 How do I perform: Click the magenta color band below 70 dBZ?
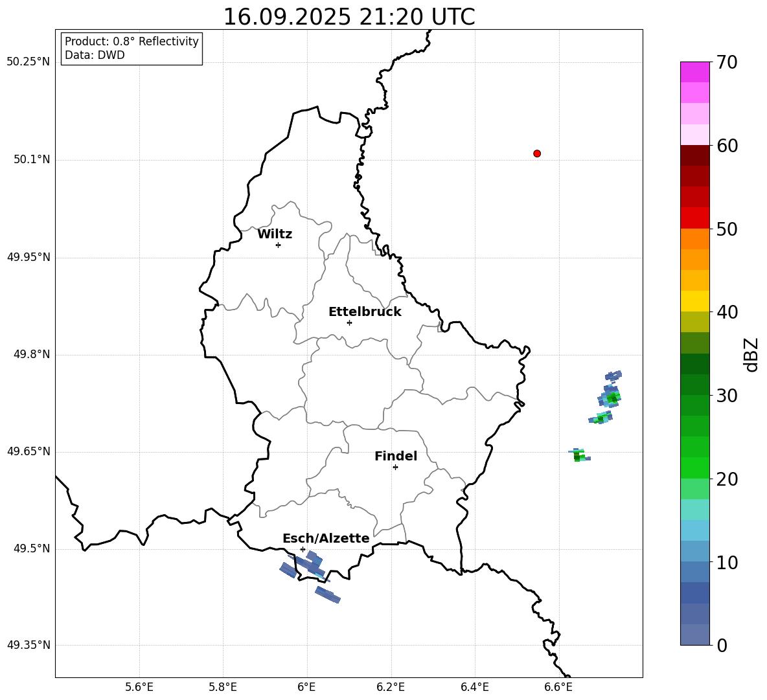tap(694, 72)
